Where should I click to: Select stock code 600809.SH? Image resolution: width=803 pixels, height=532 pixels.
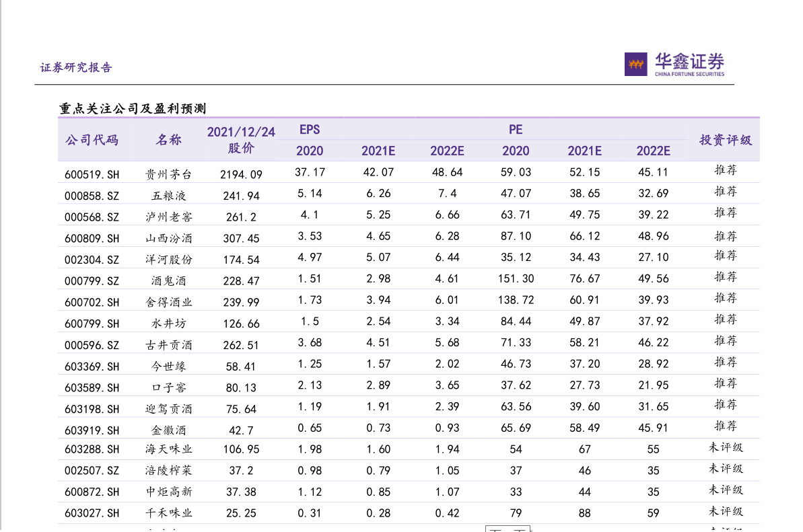coord(92,238)
